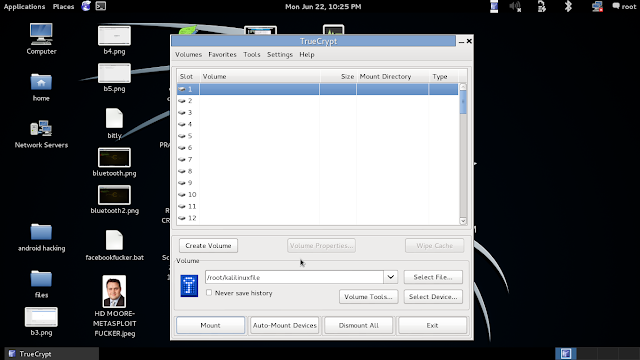Click the network connection tray icon
Screen dimensions: 640x360
597,7
